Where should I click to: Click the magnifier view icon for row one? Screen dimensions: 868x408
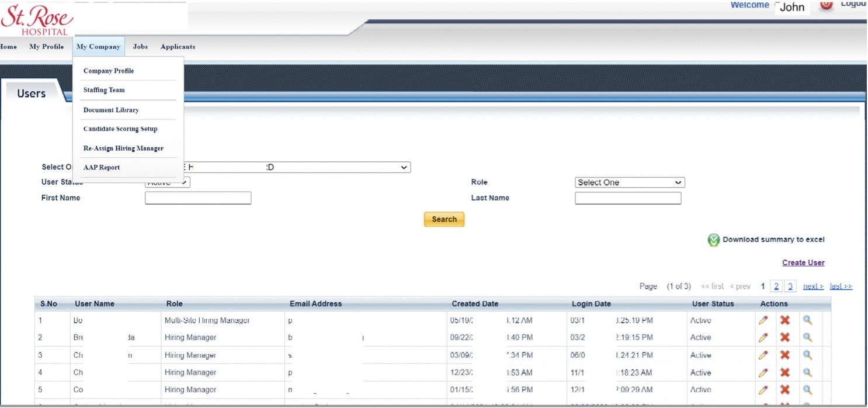coord(807,320)
